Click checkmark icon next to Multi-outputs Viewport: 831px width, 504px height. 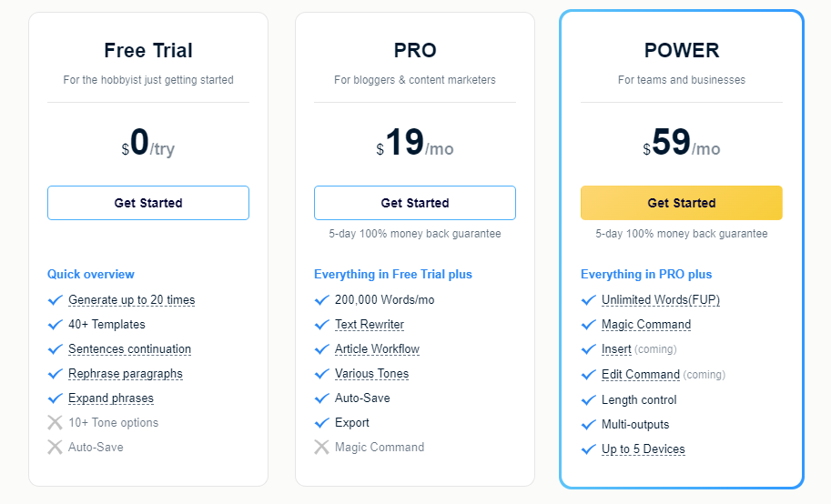tap(588, 425)
